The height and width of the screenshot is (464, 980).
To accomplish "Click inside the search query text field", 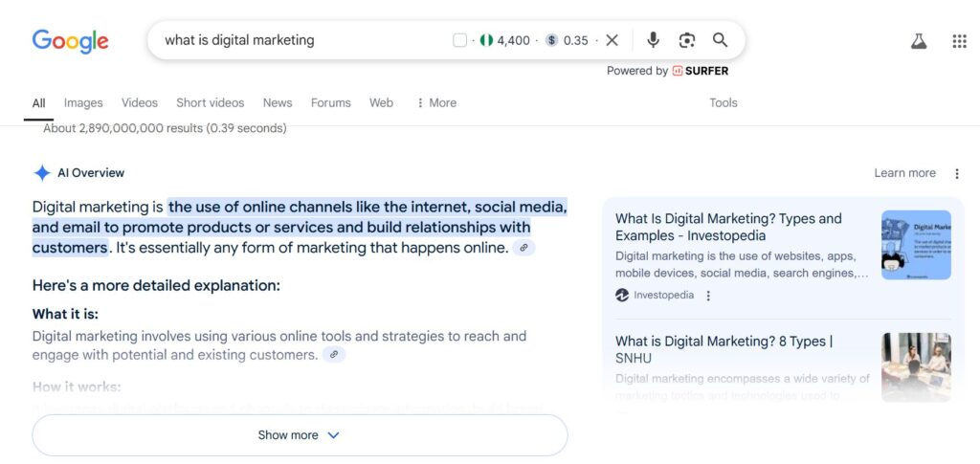I will coord(287,40).
